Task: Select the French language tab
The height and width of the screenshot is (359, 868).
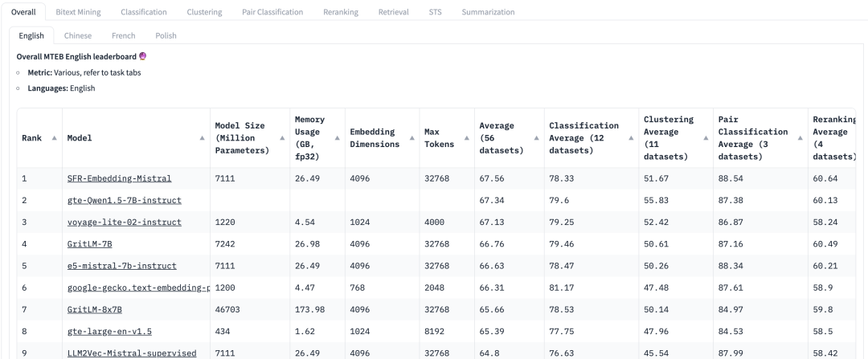Action: [124, 35]
